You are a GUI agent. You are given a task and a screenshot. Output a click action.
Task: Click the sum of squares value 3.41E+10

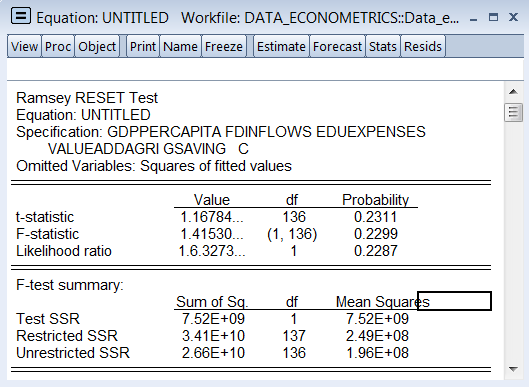click(213, 336)
